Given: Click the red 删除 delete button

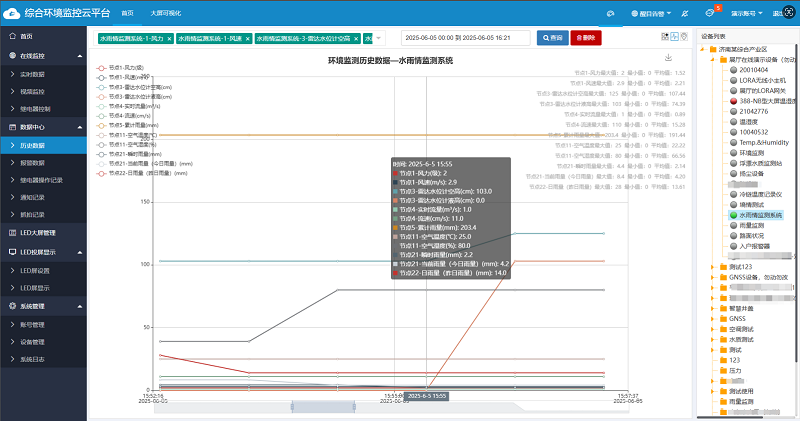Looking at the screenshot, I should (x=585, y=37).
